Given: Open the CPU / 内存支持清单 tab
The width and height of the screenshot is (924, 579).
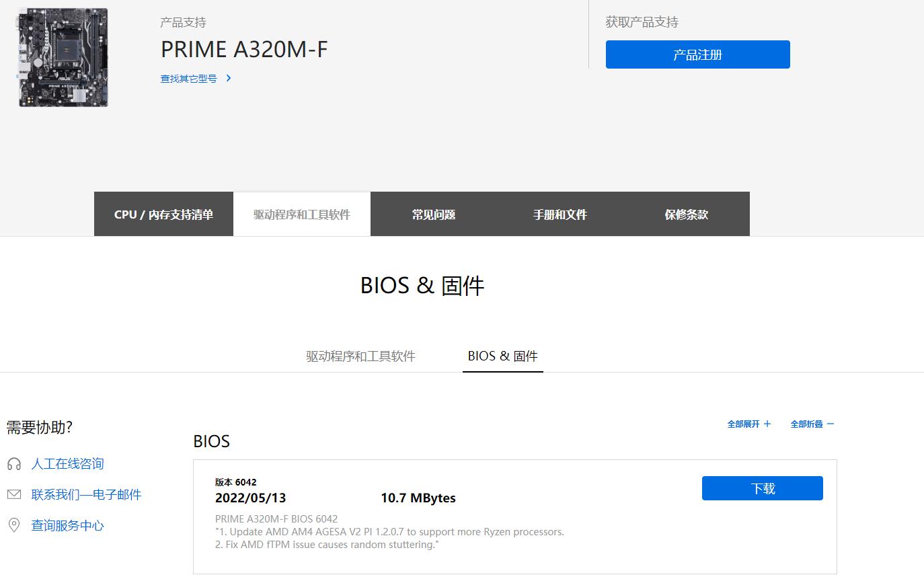Looking at the screenshot, I should point(163,214).
